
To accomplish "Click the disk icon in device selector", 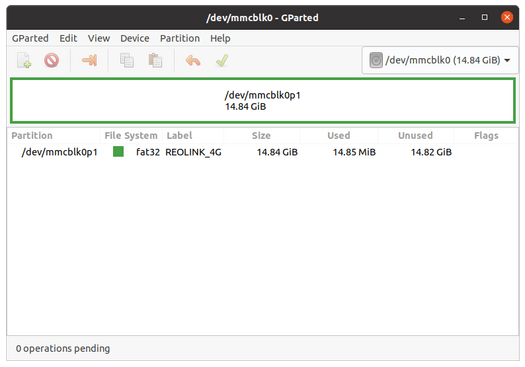I will point(376,60).
